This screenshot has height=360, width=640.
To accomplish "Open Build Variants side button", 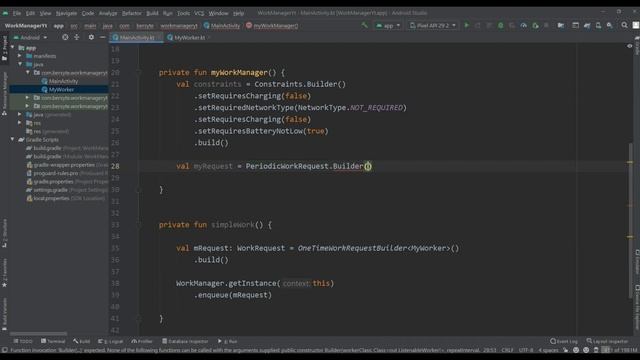I will (4, 314).
